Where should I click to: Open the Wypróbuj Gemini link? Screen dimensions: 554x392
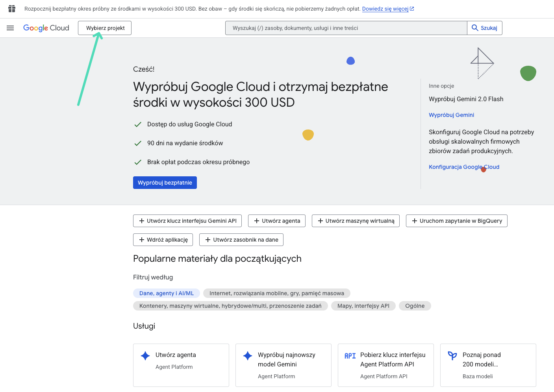[x=451, y=115]
